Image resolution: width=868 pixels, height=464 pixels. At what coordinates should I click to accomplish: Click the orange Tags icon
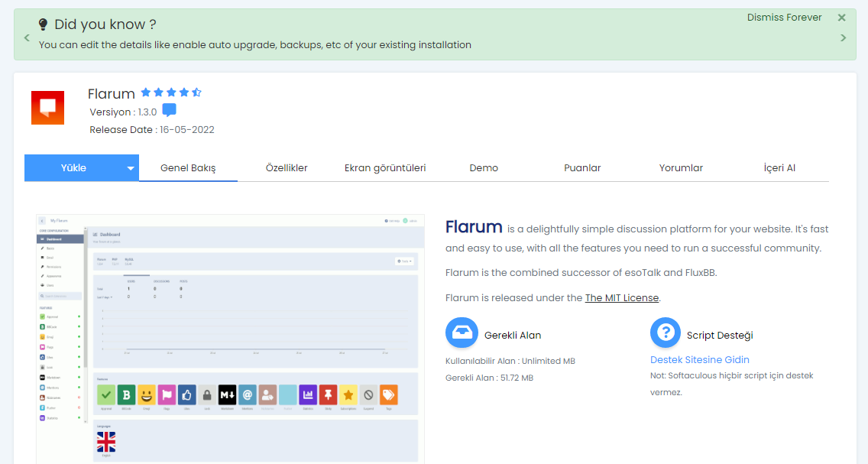point(389,394)
